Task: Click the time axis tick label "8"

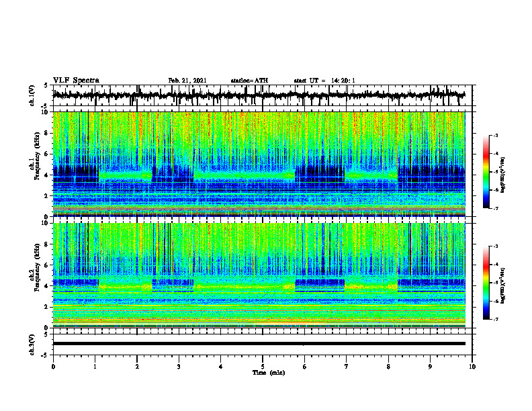Action: (x=388, y=367)
